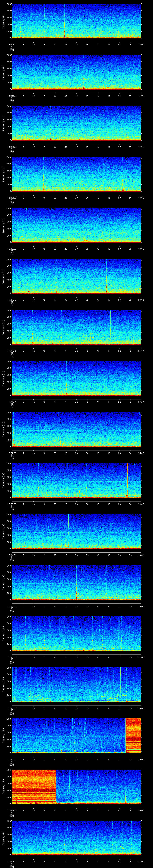The width and height of the screenshot is (153, 868).
Task: Click the 13:26:00 start time label
Action: (x=12, y=657)
